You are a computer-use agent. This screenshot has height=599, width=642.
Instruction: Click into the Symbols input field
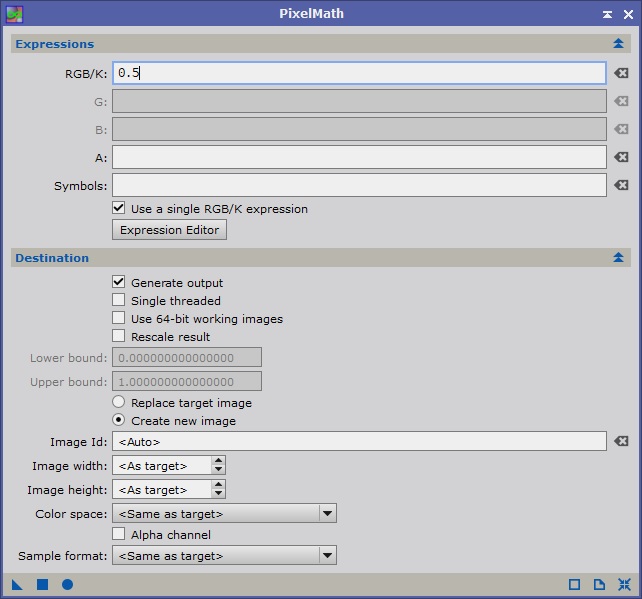pyautogui.click(x=359, y=185)
